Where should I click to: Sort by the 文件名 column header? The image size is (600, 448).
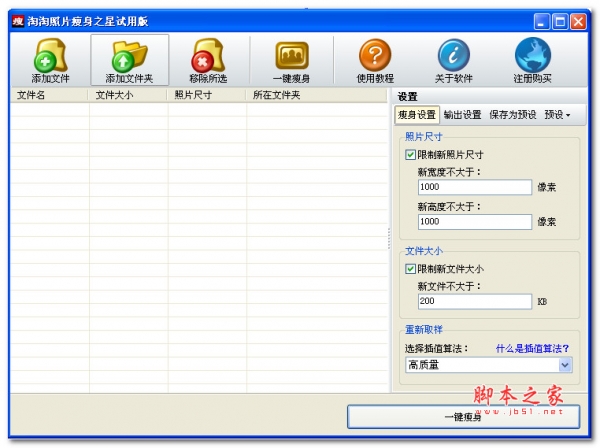point(49,95)
